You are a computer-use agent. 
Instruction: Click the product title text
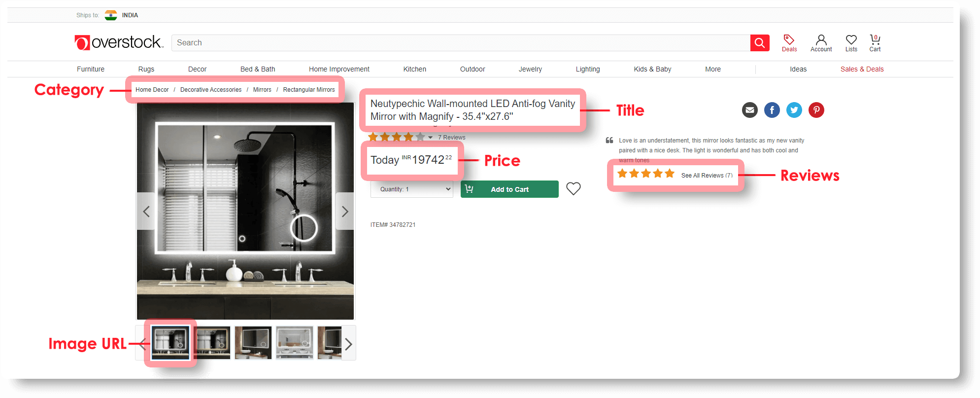point(473,110)
